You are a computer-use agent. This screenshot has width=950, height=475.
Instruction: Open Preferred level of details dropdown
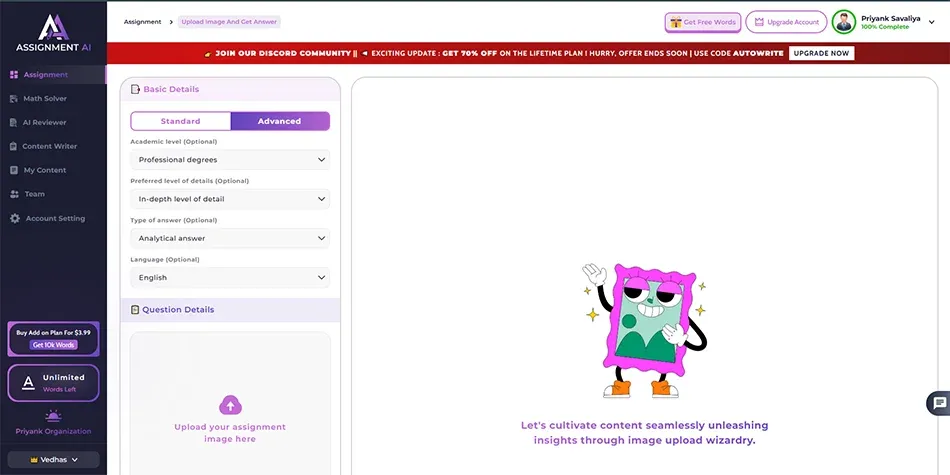click(230, 199)
